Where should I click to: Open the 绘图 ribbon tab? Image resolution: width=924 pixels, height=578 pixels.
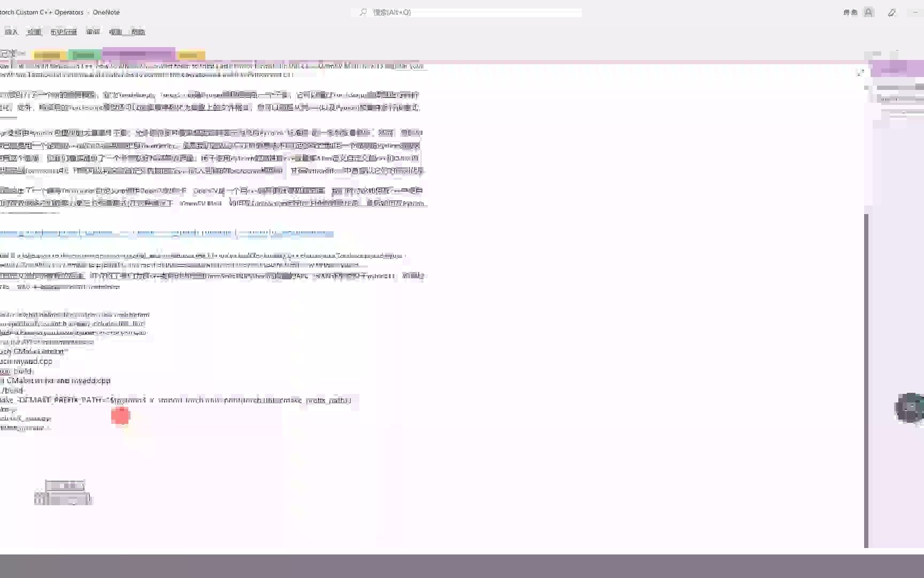(x=34, y=32)
